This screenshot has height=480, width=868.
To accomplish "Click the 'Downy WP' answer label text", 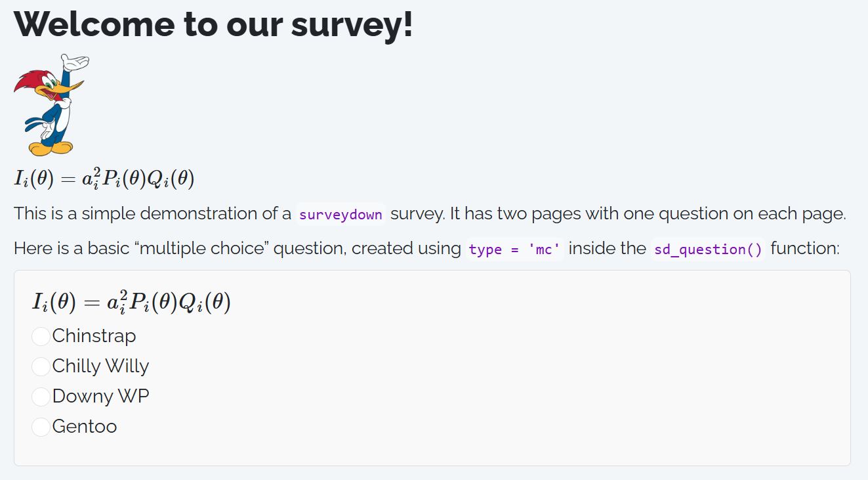I will coord(100,397).
